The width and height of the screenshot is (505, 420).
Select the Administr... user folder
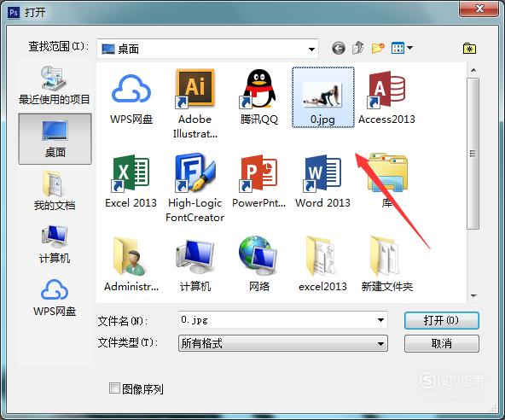point(131,257)
